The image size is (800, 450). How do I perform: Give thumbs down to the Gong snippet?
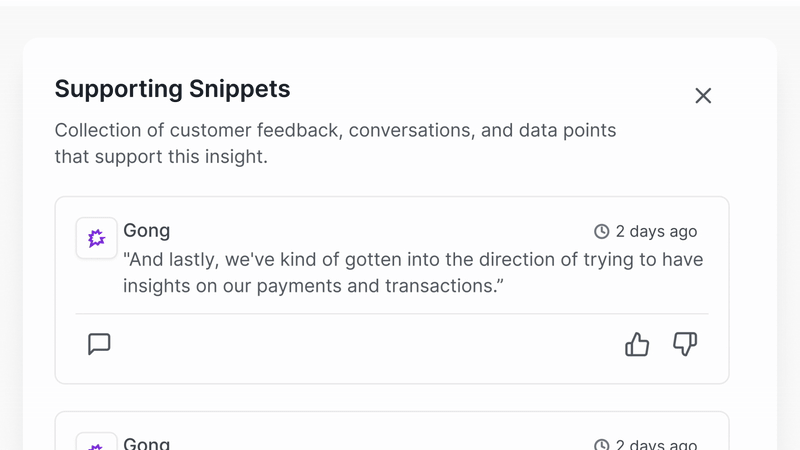(x=685, y=344)
